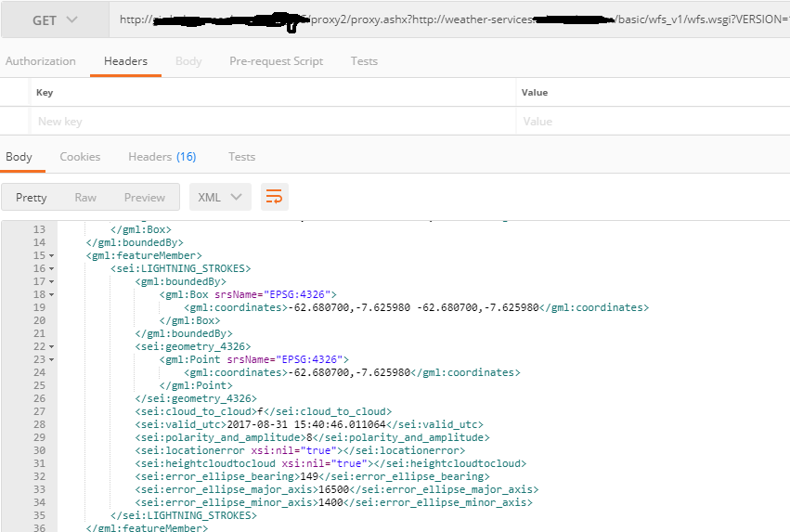Viewport: 790px width, 532px height.
Task: Click the Value column header
Action: [535, 92]
